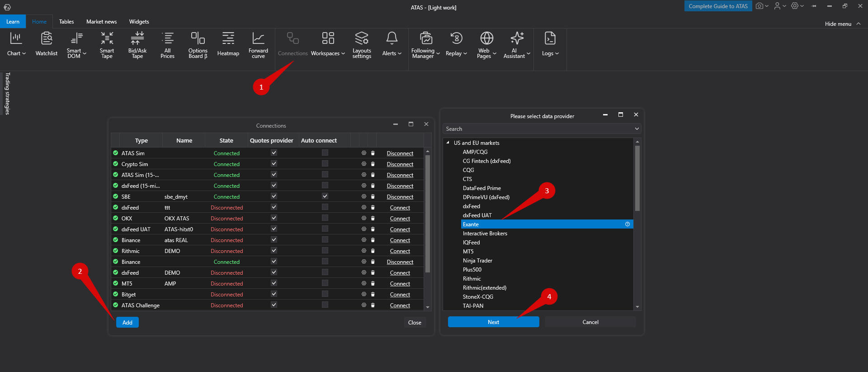Switch to the Tables tab
The image size is (868, 372).
(x=66, y=21)
